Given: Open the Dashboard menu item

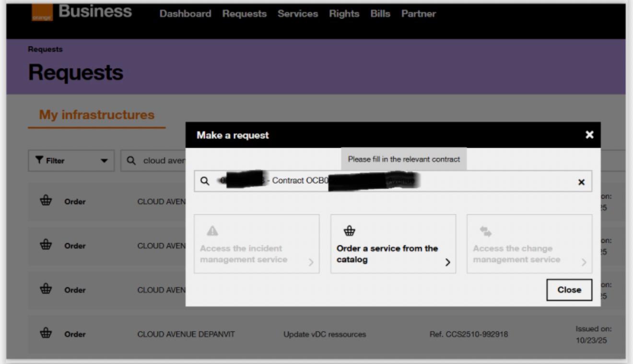Looking at the screenshot, I should (185, 14).
